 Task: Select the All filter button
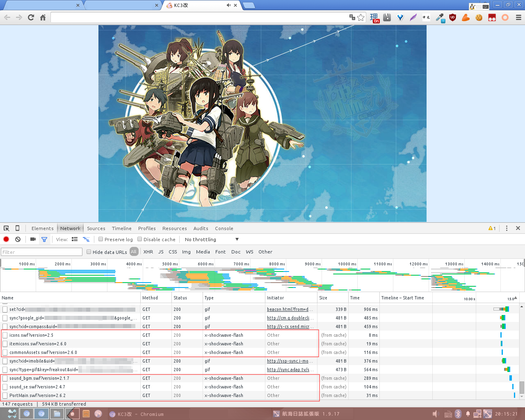(134, 252)
